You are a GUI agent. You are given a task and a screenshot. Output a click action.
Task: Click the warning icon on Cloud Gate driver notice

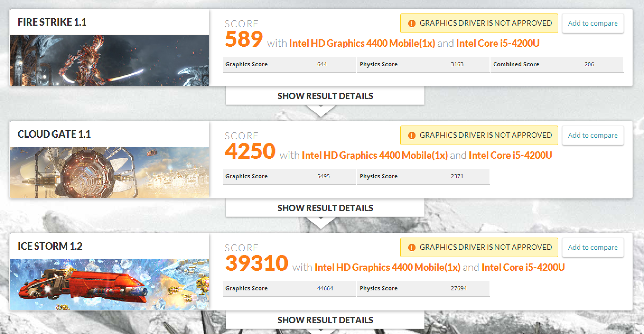412,136
